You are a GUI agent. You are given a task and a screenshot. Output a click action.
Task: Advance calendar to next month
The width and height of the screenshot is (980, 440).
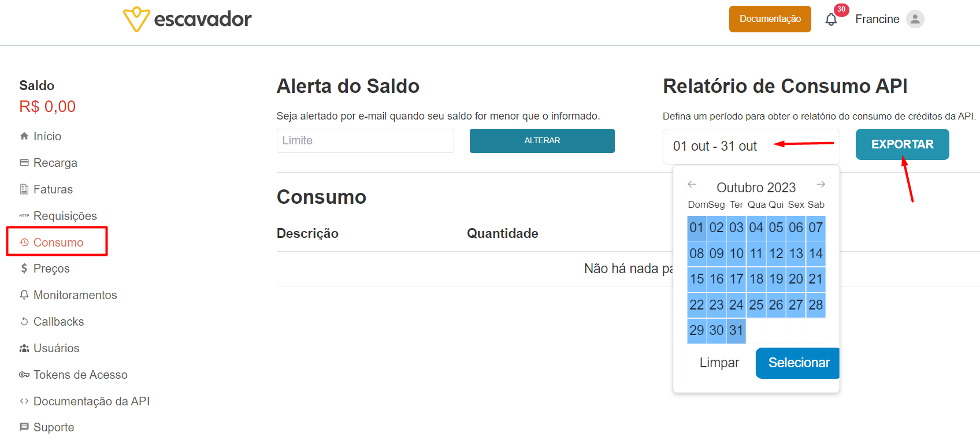821,184
